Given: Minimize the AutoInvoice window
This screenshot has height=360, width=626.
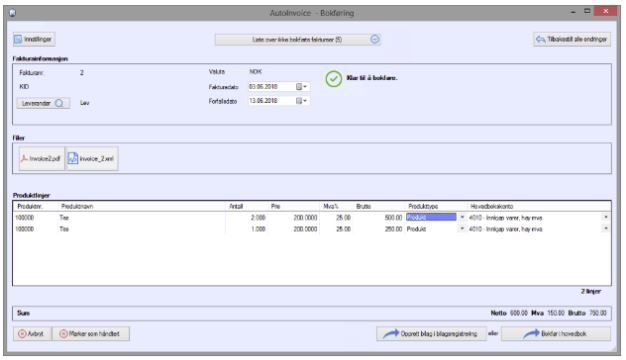Looking at the screenshot, I should 573,12.
